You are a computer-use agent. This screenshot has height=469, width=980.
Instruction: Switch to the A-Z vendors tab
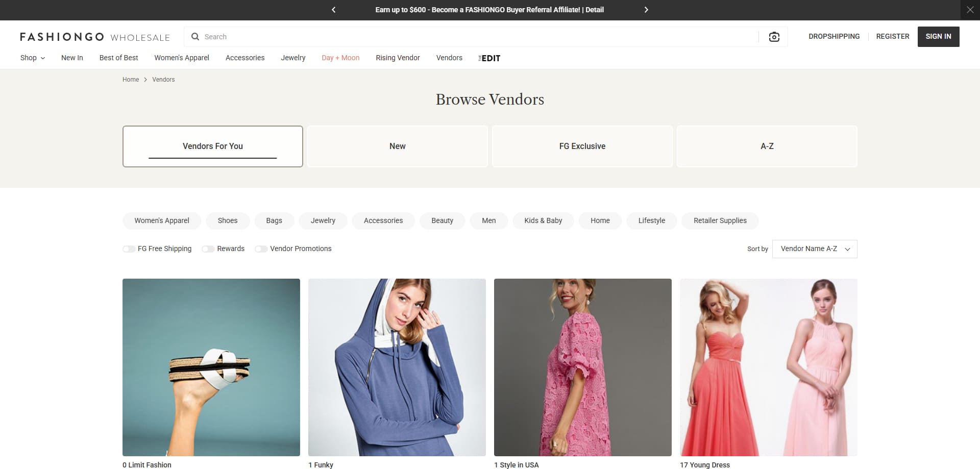[x=767, y=146]
